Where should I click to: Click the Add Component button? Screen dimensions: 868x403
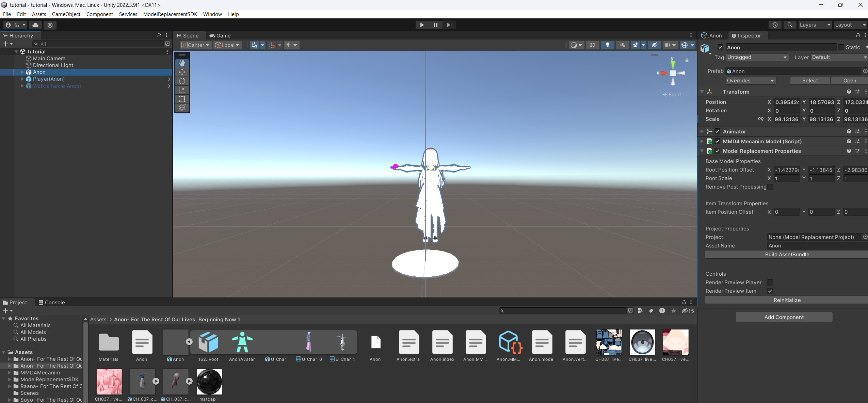(x=784, y=317)
